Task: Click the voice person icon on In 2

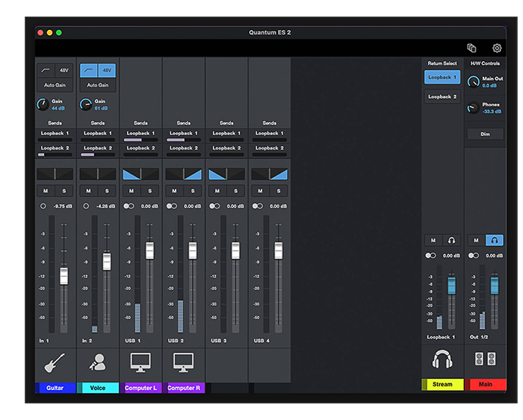Action: click(x=98, y=362)
